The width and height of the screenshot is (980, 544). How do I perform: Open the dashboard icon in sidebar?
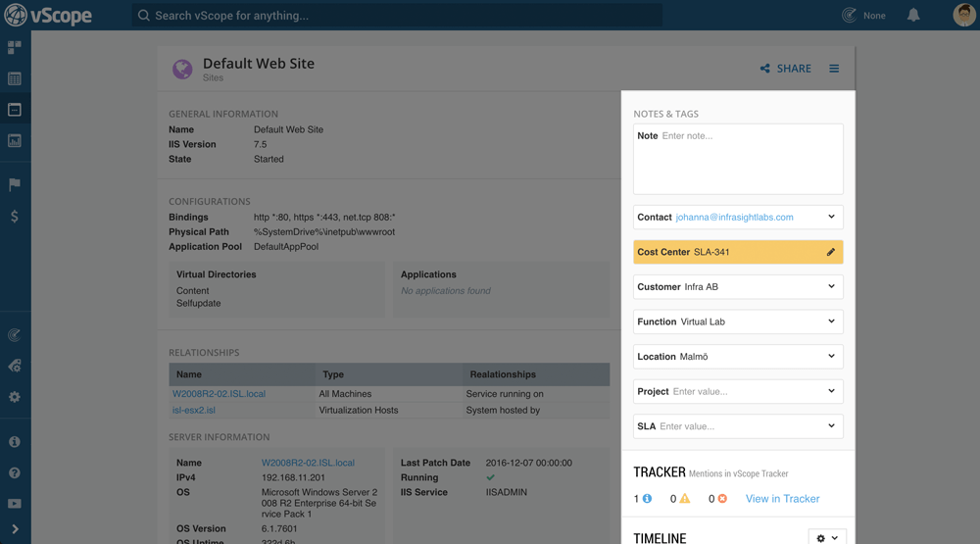coord(15,47)
